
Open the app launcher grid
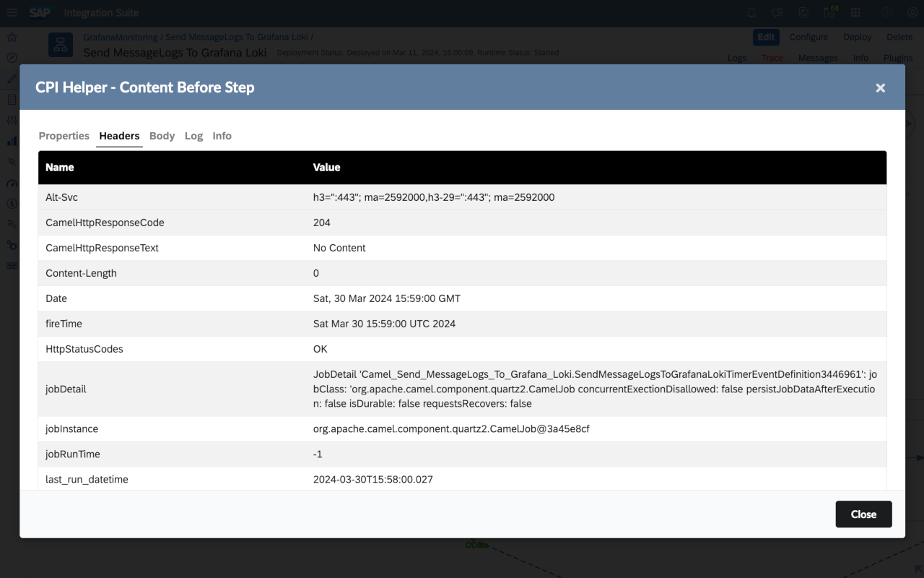tap(855, 12)
